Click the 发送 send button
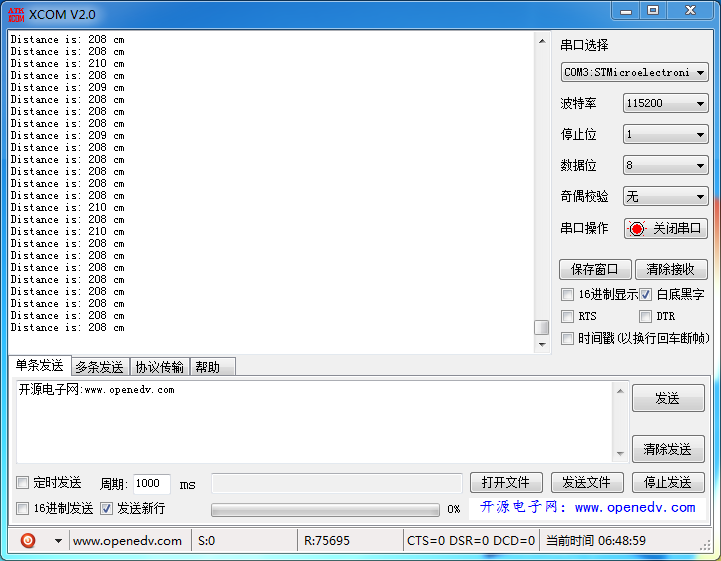This screenshot has width=721, height=561. [x=668, y=398]
